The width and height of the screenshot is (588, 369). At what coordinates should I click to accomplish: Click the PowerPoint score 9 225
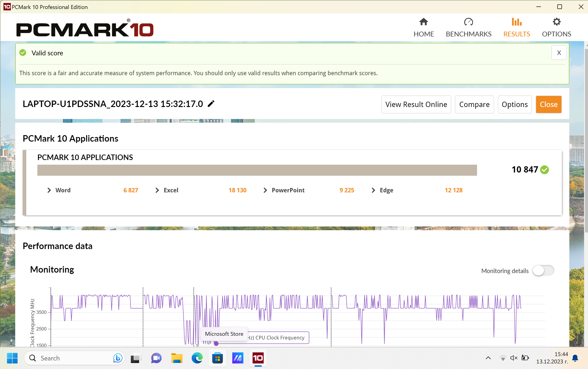click(347, 190)
